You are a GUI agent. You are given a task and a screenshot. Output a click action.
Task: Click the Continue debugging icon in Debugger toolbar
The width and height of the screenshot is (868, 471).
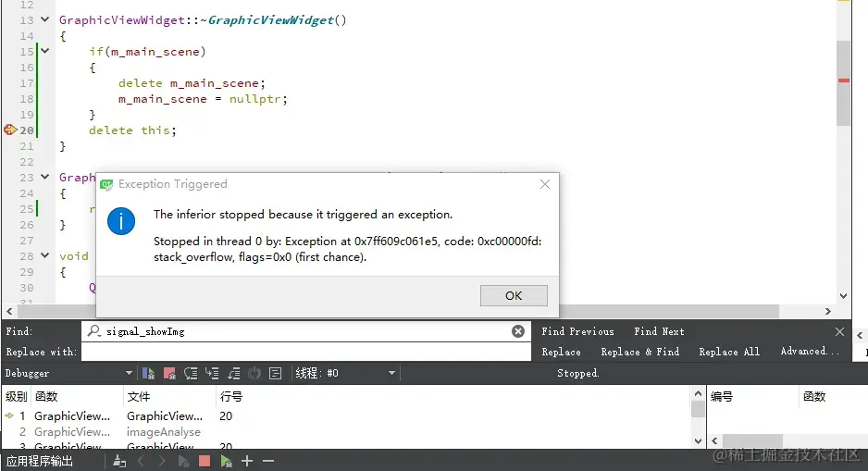tap(148, 374)
